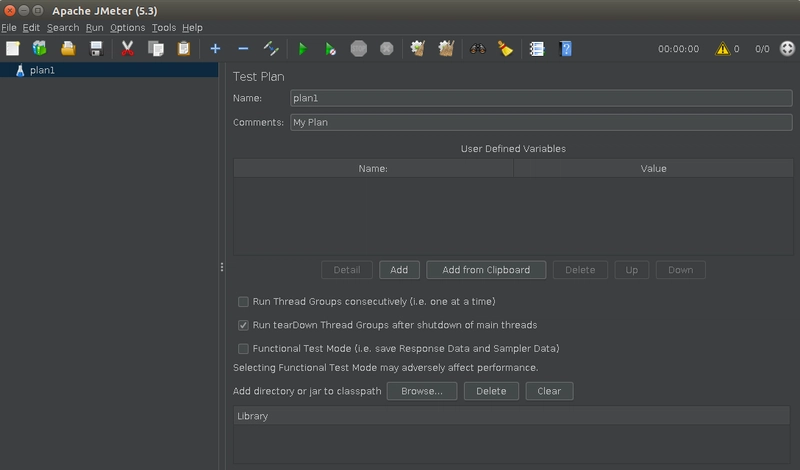The width and height of the screenshot is (800, 470).
Task: Open the Help menu
Action: click(x=192, y=28)
